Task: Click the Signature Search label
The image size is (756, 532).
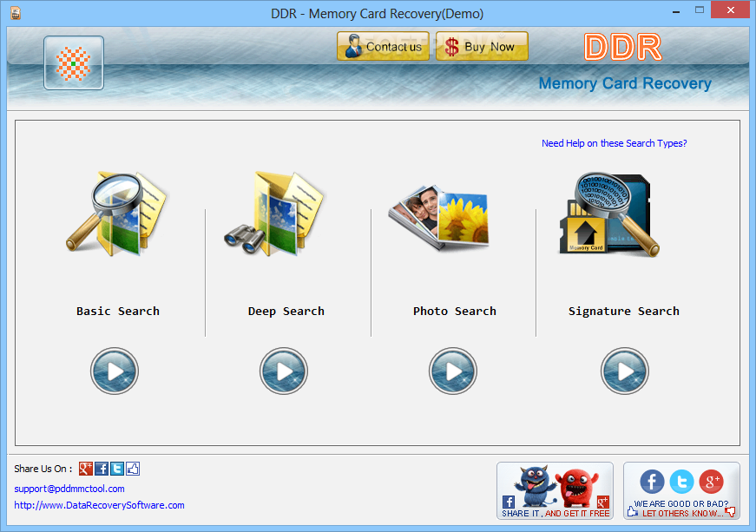Action: pyautogui.click(x=624, y=312)
